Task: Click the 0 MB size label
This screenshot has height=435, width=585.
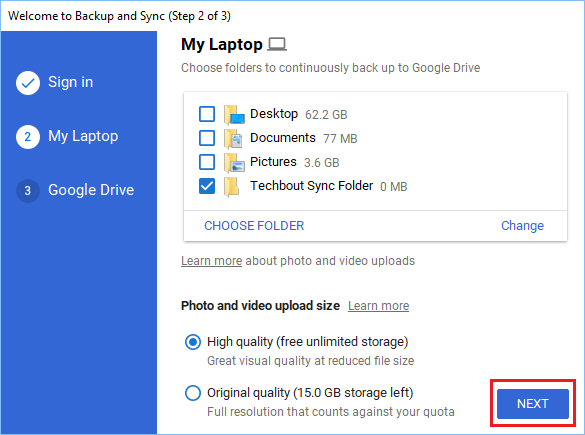Action: tap(394, 187)
